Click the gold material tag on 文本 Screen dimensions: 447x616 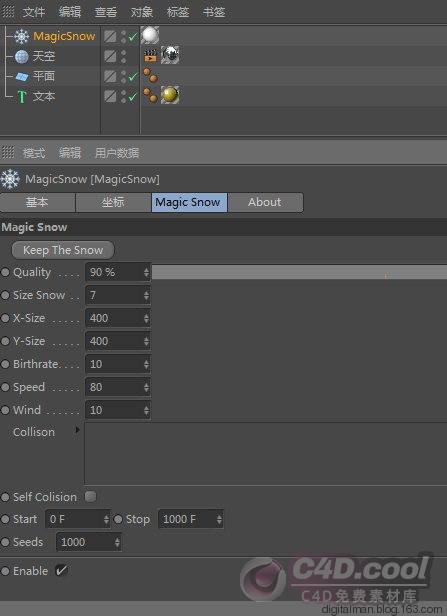tap(170, 95)
